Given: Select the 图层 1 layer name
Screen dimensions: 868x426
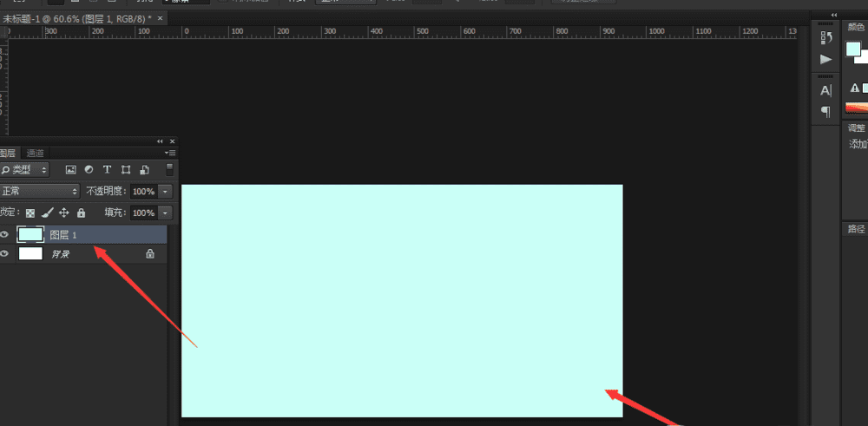Looking at the screenshot, I should tap(63, 235).
